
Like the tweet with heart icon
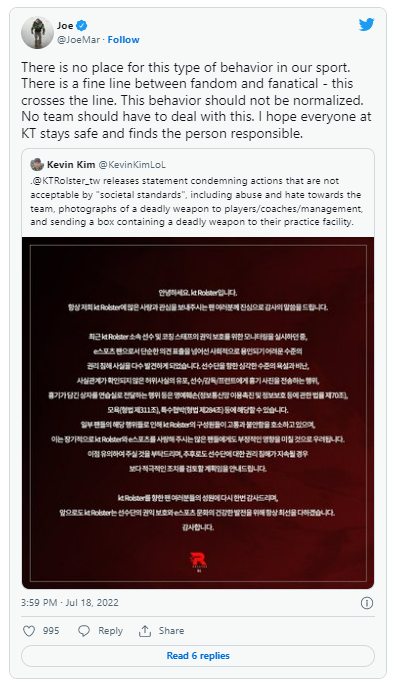click(x=29, y=631)
